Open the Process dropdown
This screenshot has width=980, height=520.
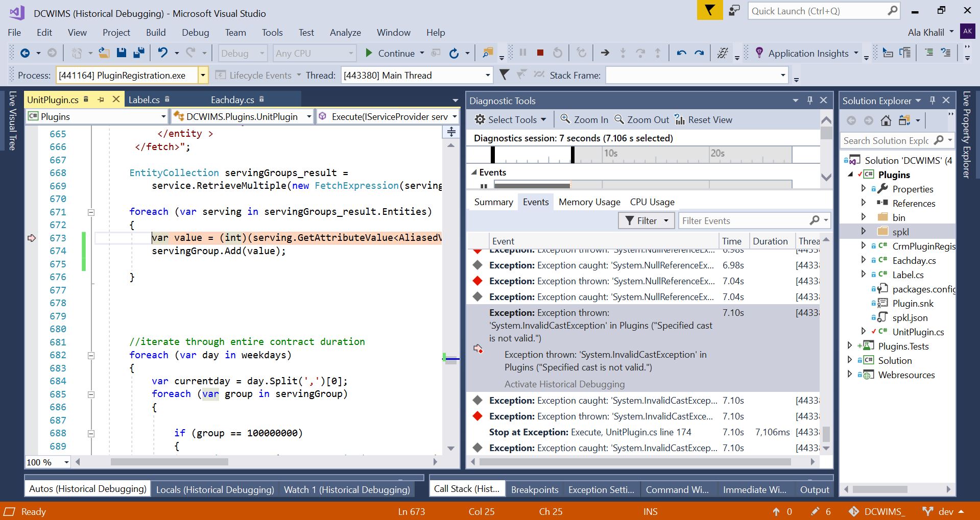(x=203, y=75)
